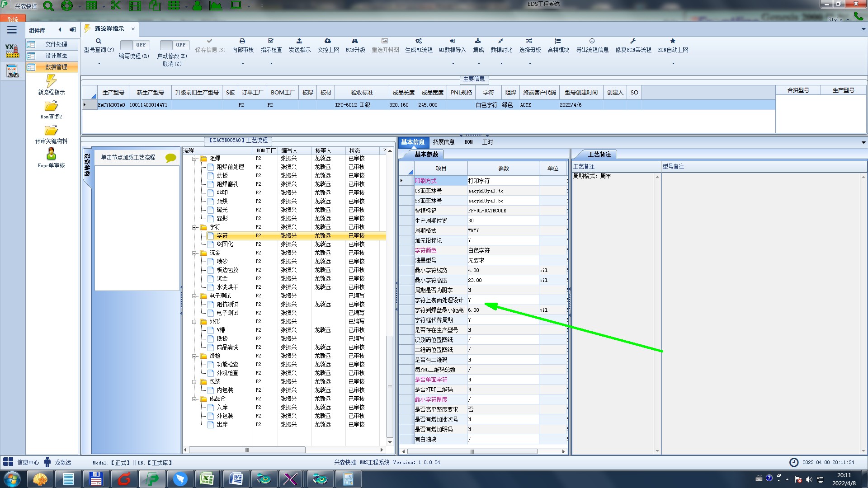
Task: Click the 数据对比 toolbar icon
Action: tap(501, 41)
